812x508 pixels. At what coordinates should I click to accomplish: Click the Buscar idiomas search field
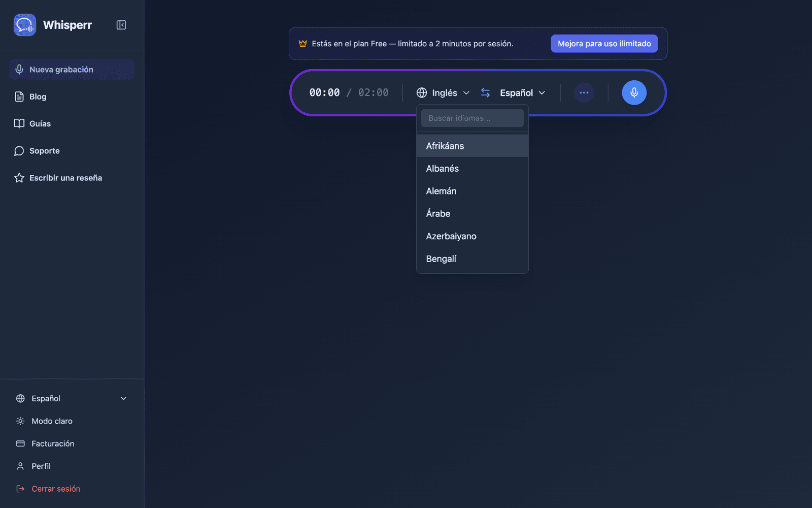[x=472, y=118]
